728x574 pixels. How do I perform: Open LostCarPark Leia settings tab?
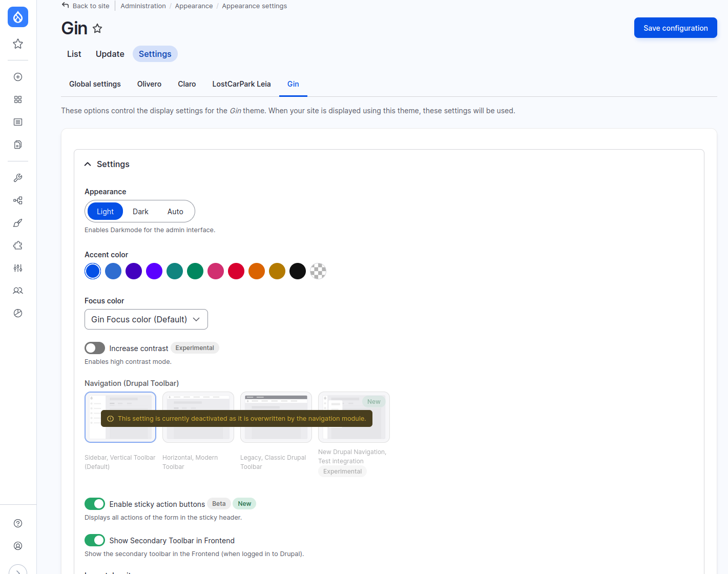(242, 84)
